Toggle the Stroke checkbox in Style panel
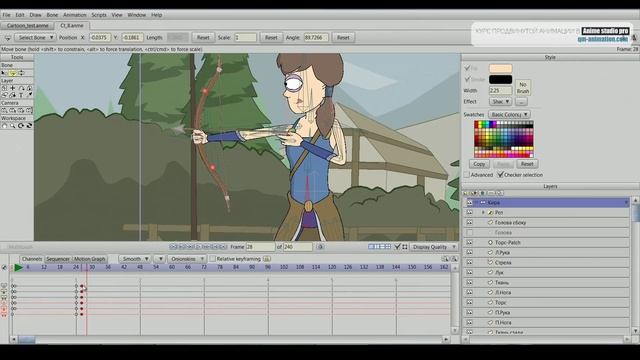 point(467,79)
